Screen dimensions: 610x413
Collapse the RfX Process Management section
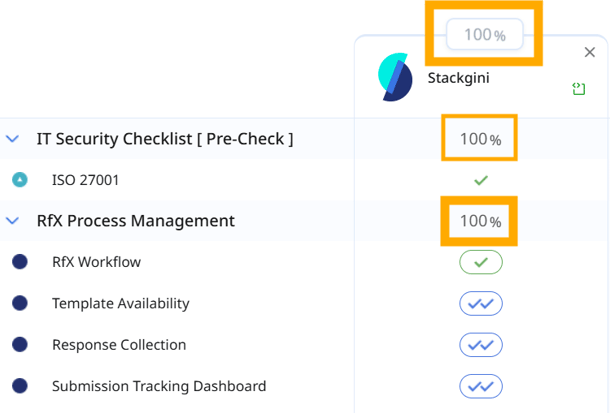(x=13, y=221)
